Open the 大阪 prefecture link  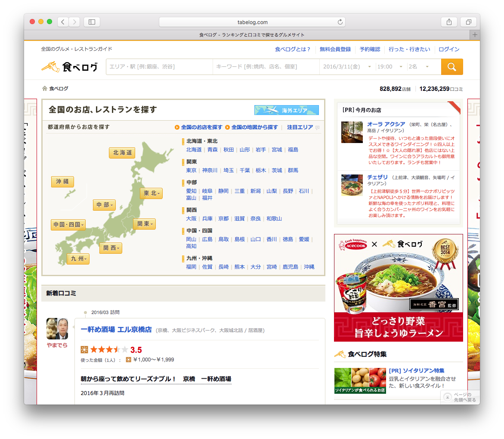pyautogui.click(x=191, y=218)
